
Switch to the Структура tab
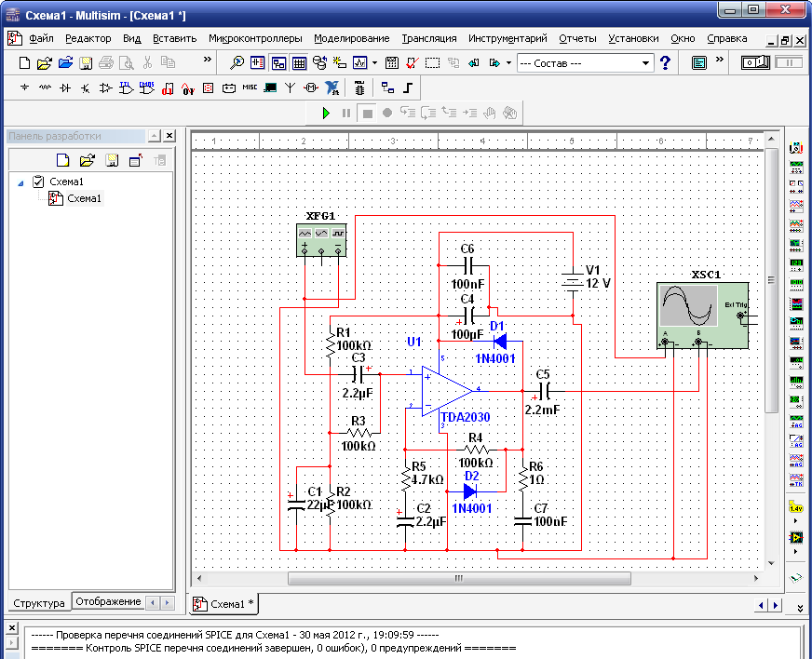[39, 603]
